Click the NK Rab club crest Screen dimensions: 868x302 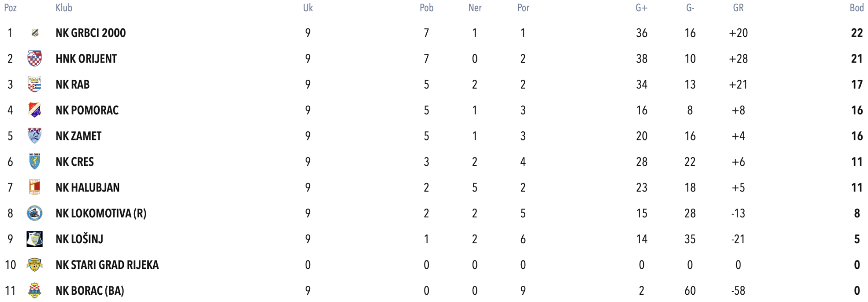35,84
